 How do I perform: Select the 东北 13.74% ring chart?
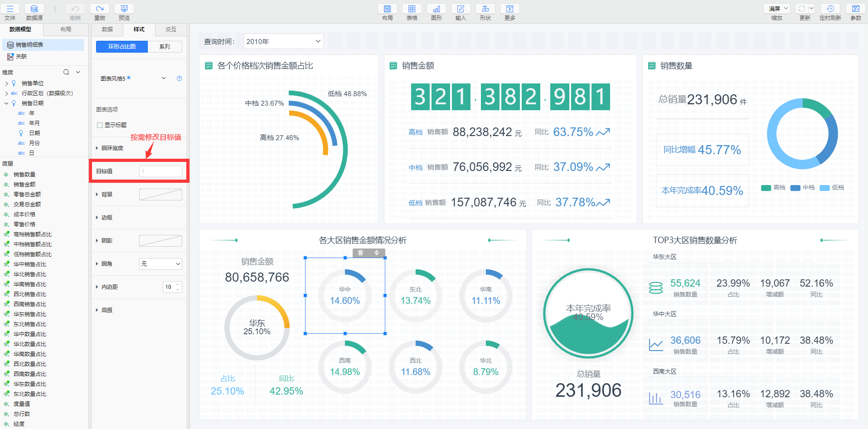(x=416, y=296)
